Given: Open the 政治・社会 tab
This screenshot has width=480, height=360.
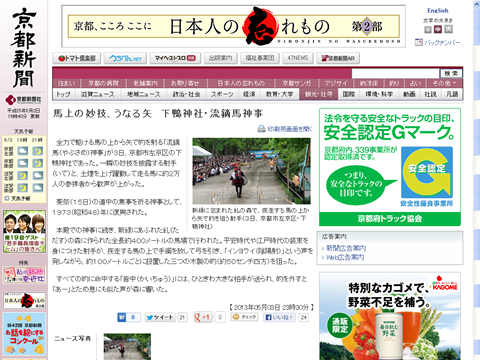Looking at the screenshot, I should [x=186, y=94].
